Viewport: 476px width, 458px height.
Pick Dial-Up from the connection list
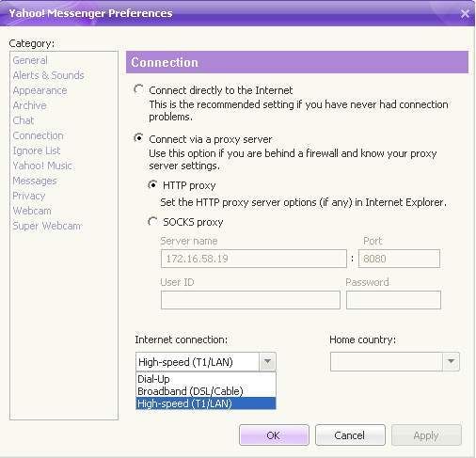(206, 379)
